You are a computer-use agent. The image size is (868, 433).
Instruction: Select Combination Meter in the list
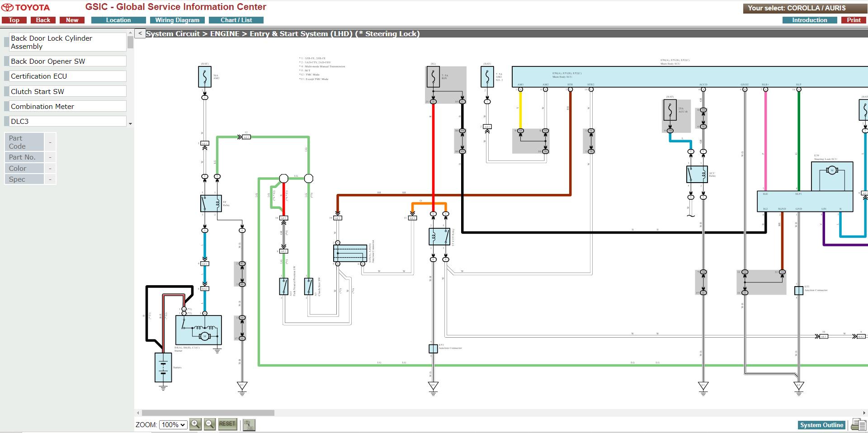(x=67, y=106)
